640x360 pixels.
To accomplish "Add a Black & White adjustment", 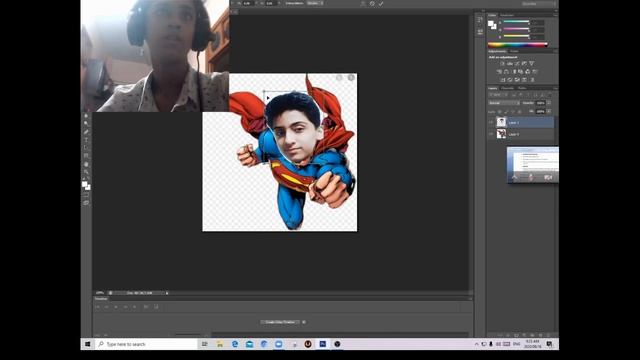I will coord(514,71).
